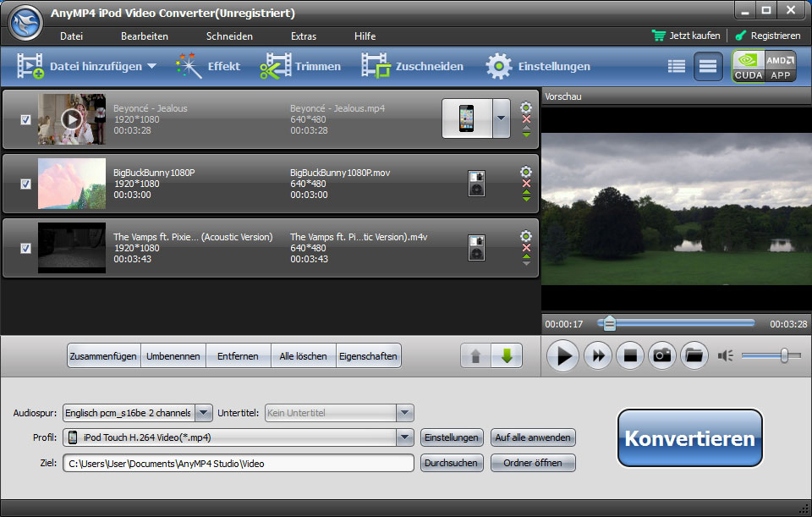Open the Zuschneiden crop tool
Screen dimensions: 812x517
coord(376,66)
